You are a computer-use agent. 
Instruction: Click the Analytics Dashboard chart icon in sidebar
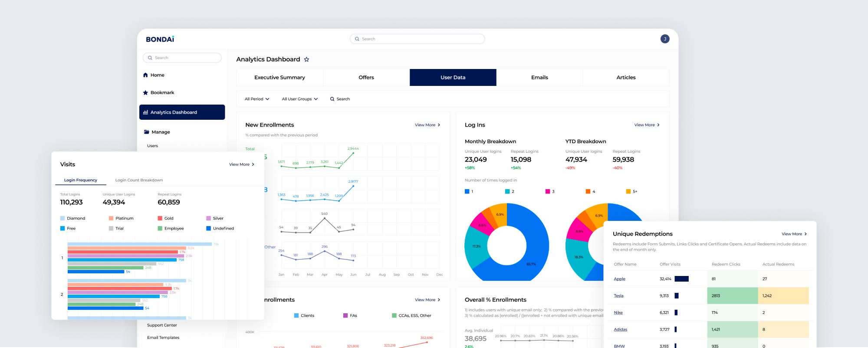145,112
